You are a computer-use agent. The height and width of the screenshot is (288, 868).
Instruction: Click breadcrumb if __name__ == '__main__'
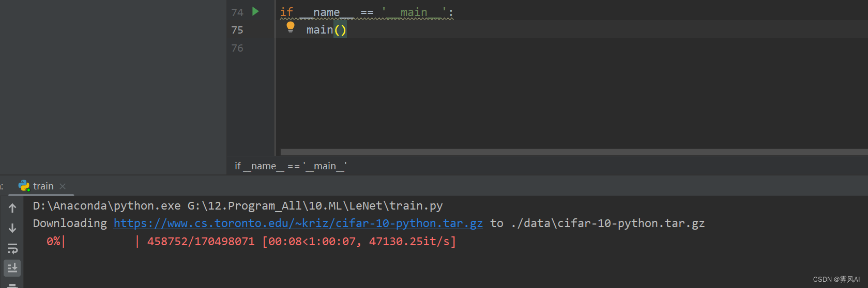coord(291,166)
